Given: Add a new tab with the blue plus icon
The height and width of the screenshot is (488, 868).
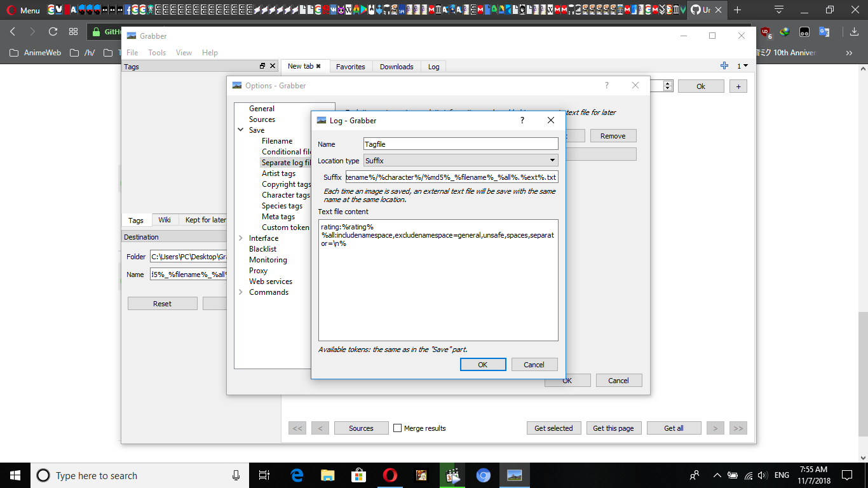Looking at the screenshot, I should coord(724,66).
